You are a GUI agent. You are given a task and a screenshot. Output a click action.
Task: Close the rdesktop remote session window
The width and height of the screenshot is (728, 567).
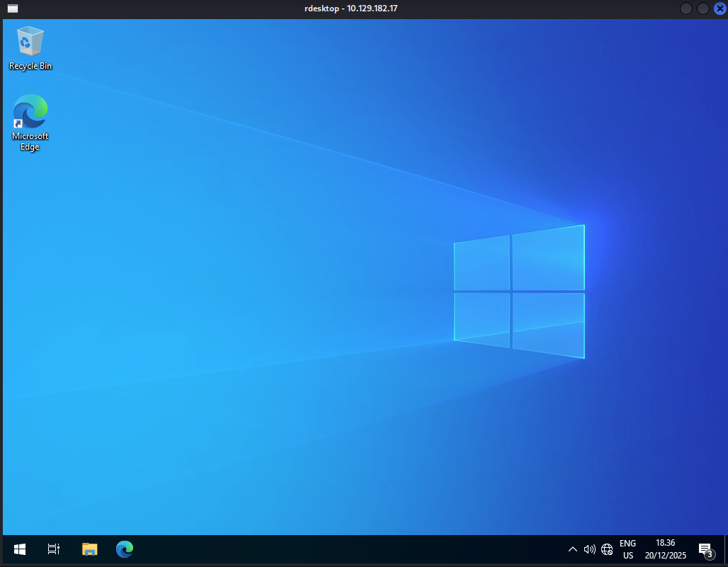(720, 9)
